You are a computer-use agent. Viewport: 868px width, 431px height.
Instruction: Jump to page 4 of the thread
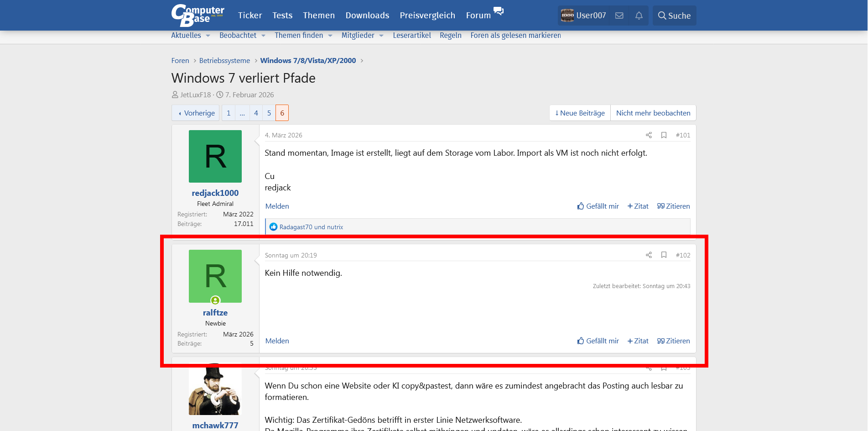[x=256, y=113]
